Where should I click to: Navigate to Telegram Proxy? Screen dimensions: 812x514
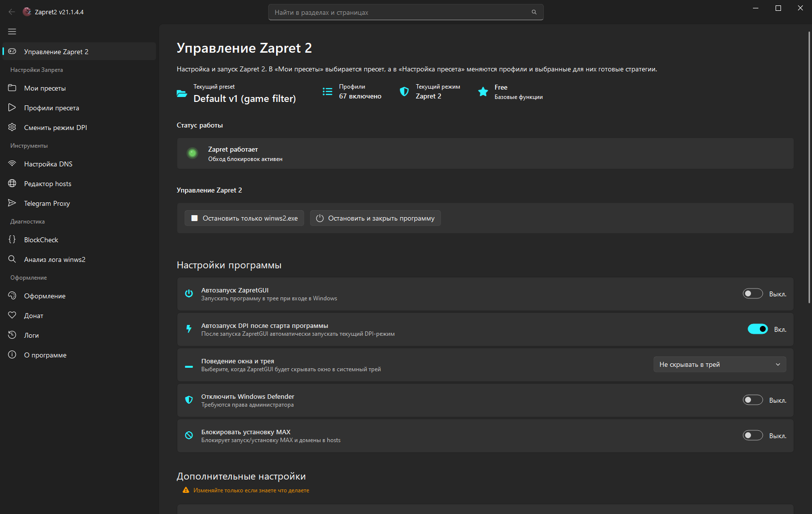(79, 203)
